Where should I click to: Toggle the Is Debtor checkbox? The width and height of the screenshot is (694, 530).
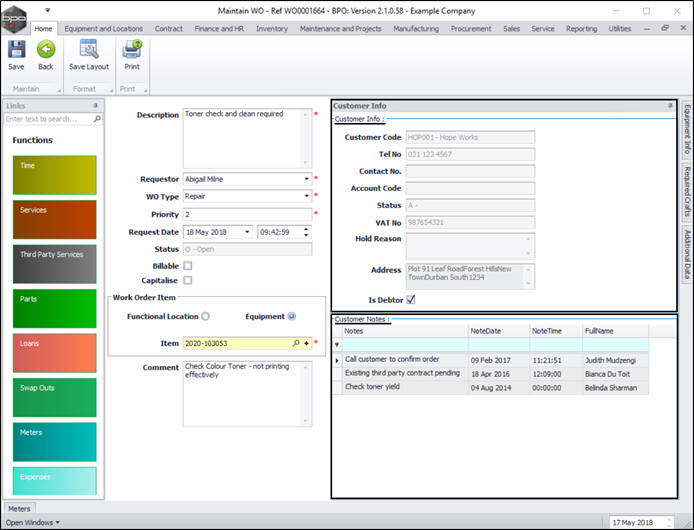411,299
